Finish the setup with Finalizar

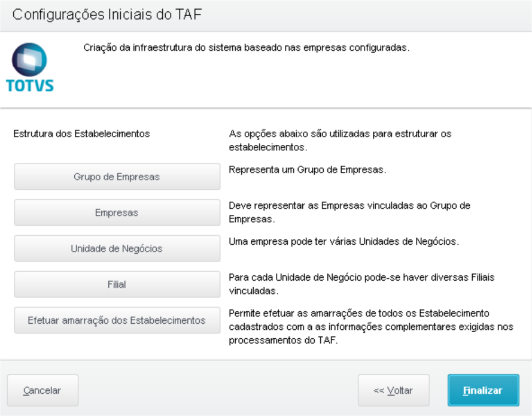tap(483, 390)
